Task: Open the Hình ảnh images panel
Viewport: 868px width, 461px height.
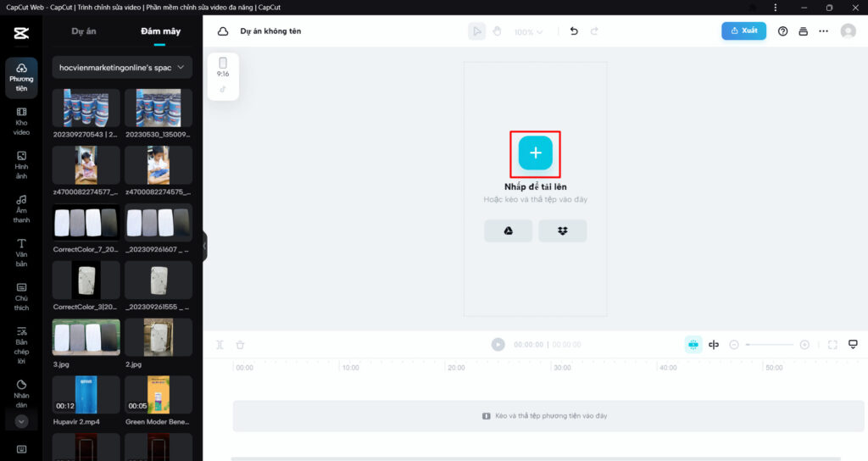Action: [x=21, y=165]
